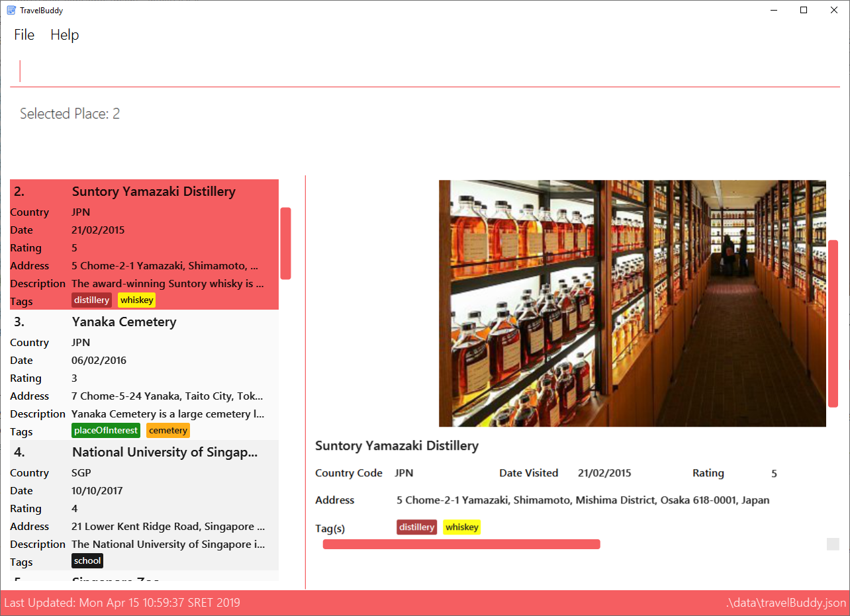The image size is (850, 616).
Task: Click the 'Country Code' label in details
Action: coord(349,473)
